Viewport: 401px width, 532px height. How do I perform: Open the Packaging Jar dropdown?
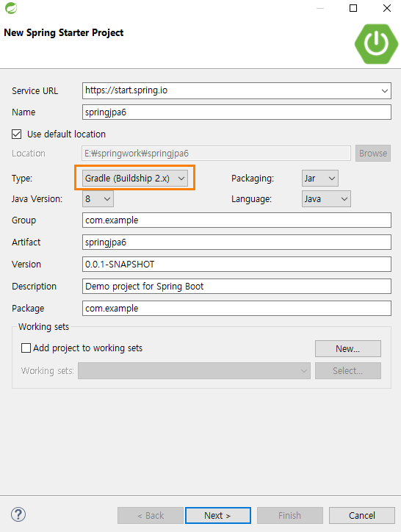320,178
